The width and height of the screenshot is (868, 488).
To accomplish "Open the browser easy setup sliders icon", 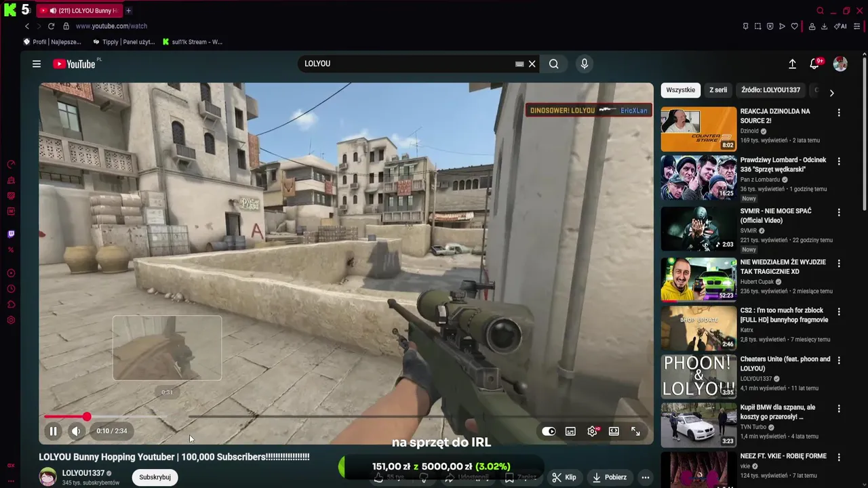I will 857,26.
